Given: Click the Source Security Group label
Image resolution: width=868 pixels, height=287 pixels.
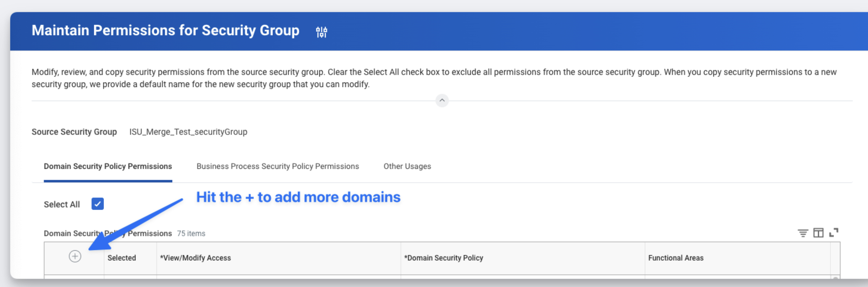Looking at the screenshot, I should [74, 132].
